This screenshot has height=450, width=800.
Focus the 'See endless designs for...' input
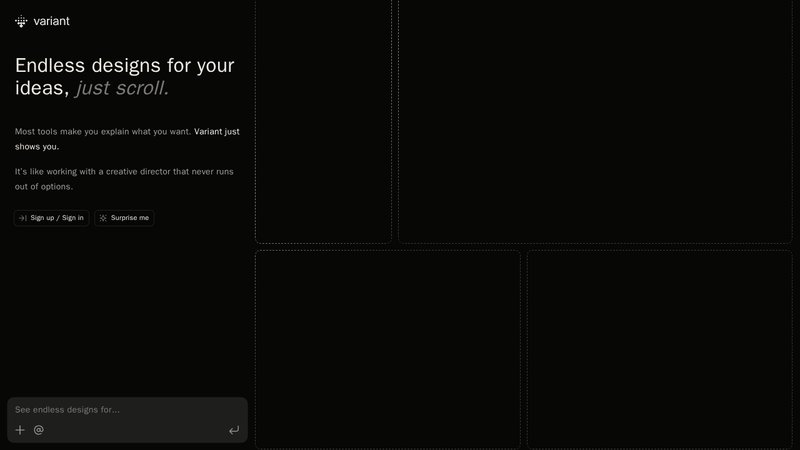click(x=120, y=409)
